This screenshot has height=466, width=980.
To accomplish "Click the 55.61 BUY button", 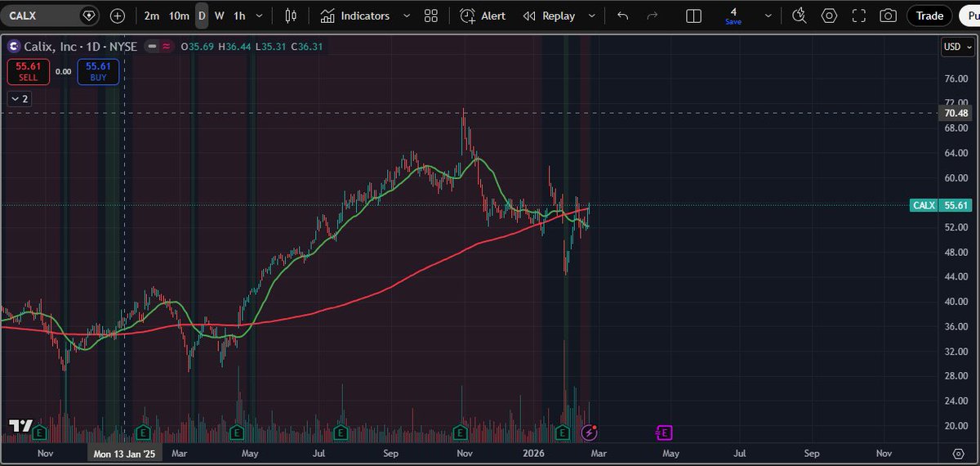I will [x=98, y=72].
